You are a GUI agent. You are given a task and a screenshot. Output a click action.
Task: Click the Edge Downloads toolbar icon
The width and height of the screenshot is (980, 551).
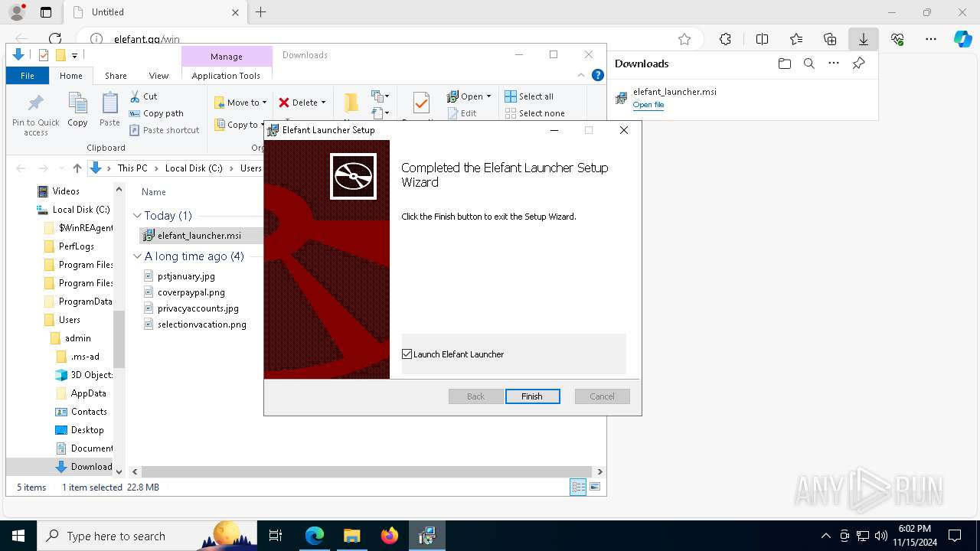coord(863,39)
